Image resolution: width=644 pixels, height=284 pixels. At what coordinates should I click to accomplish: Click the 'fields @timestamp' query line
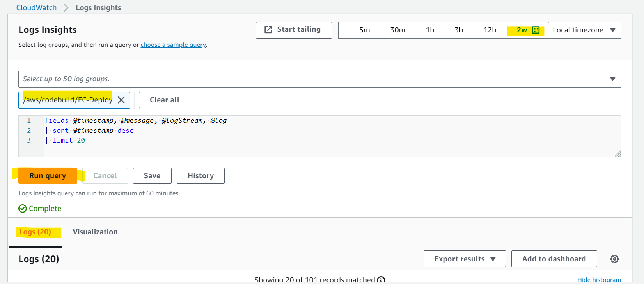coord(135,121)
